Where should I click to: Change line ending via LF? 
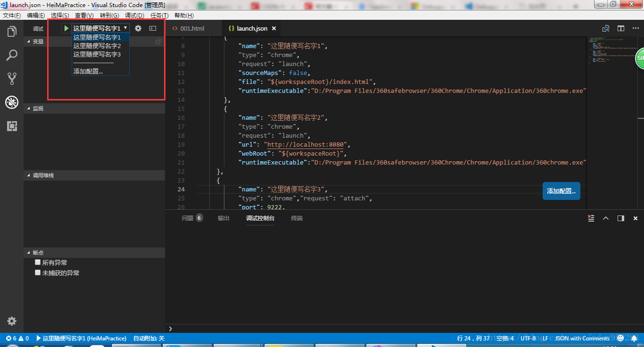(545, 338)
